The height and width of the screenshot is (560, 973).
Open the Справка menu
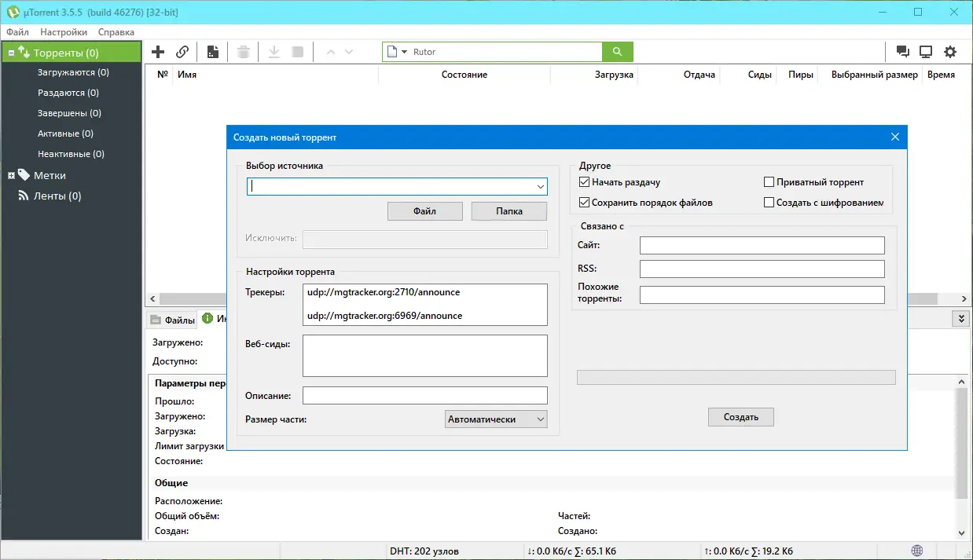[116, 32]
